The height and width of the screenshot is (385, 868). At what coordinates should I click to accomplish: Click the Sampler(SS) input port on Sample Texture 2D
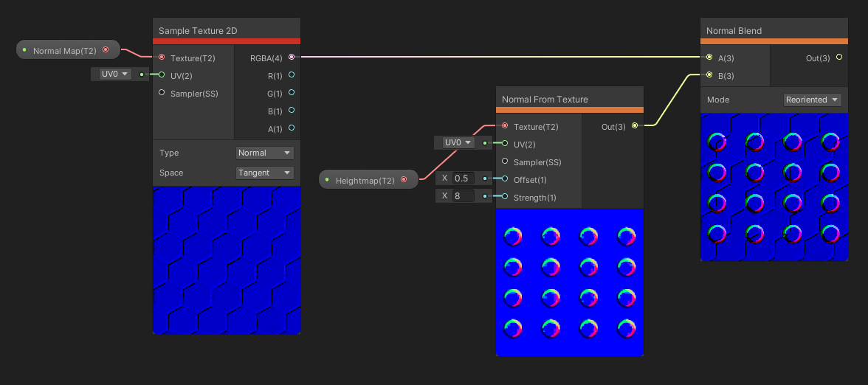click(x=162, y=93)
